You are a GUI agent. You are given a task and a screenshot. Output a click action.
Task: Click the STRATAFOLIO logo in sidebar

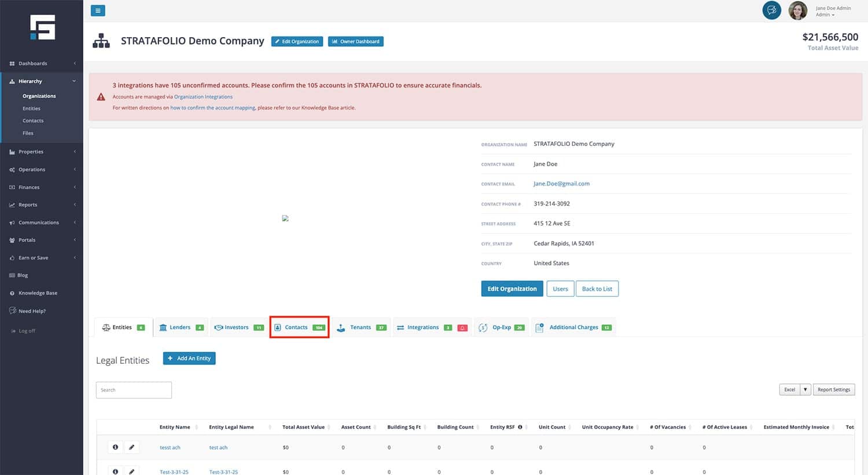click(42, 27)
